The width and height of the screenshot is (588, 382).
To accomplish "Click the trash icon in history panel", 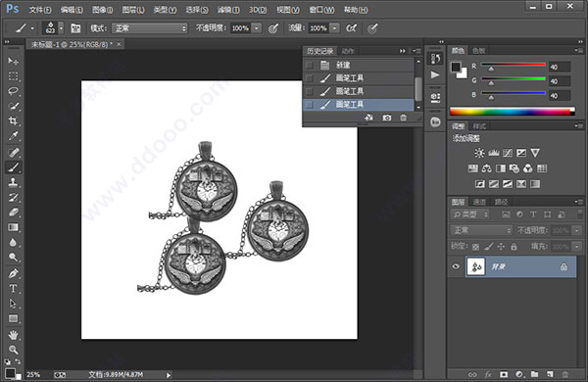I will 403,118.
